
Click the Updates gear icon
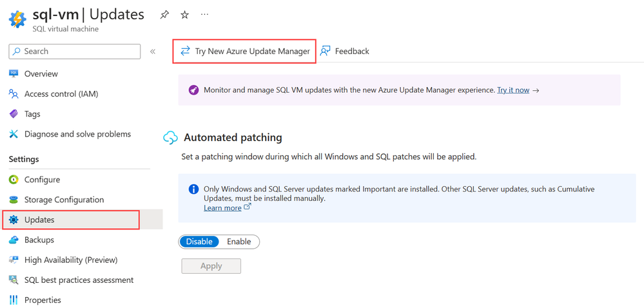(x=14, y=220)
